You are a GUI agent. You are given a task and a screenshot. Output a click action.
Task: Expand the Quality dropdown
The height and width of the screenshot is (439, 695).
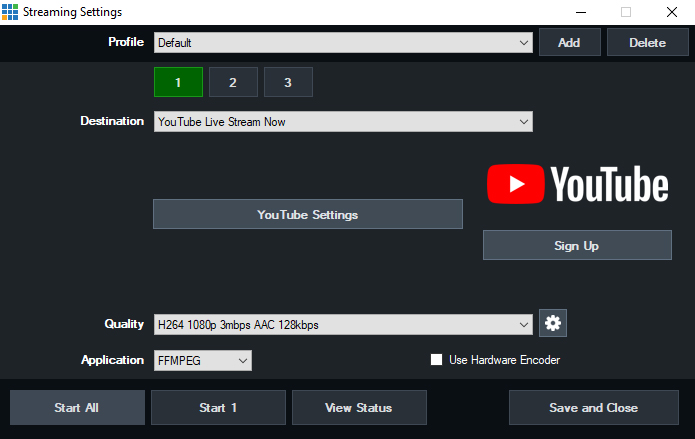(x=343, y=324)
